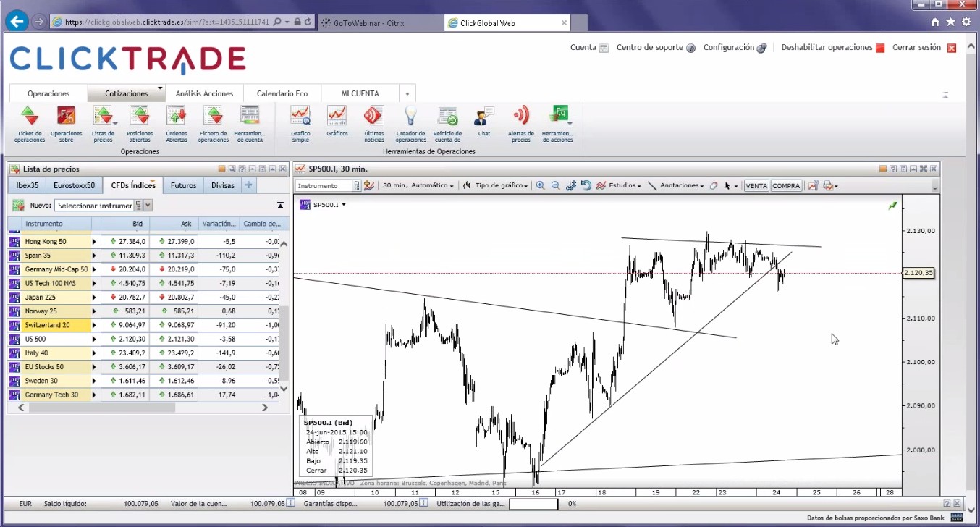Image resolution: width=980 pixels, height=527 pixels.
Task: Select the Futuros price list tab
Action: tap(183, 185)
